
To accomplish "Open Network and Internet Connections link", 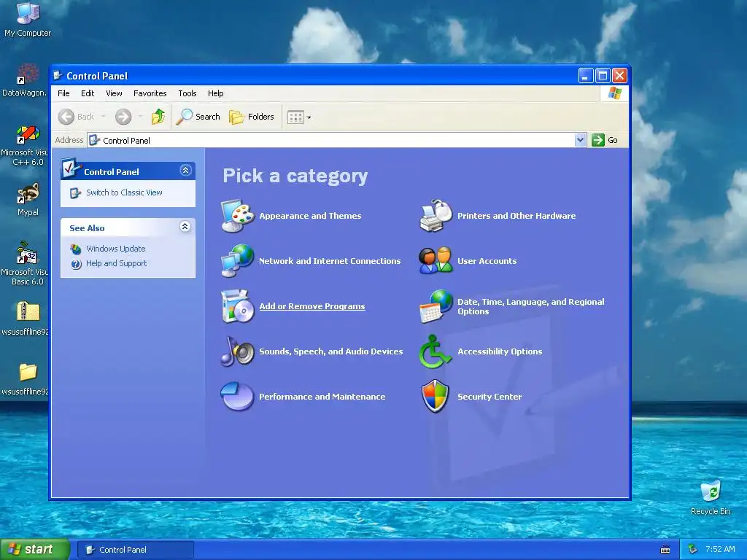I will point(330,261).
